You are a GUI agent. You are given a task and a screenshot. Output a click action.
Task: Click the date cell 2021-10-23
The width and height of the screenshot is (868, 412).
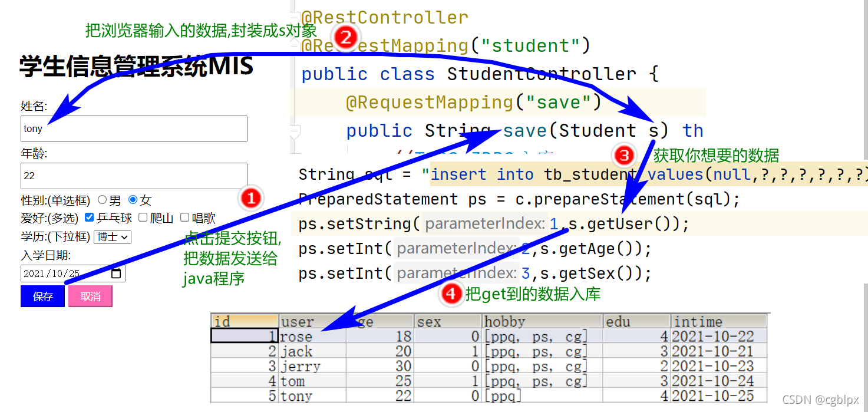719,366
